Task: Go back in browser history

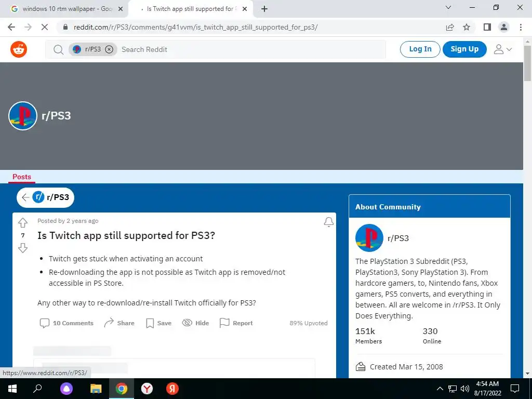Action: [x=11, y=27]
